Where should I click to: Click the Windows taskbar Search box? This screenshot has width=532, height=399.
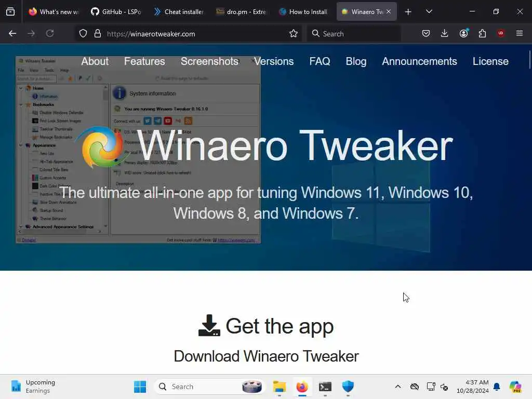[x=210, y=387]
